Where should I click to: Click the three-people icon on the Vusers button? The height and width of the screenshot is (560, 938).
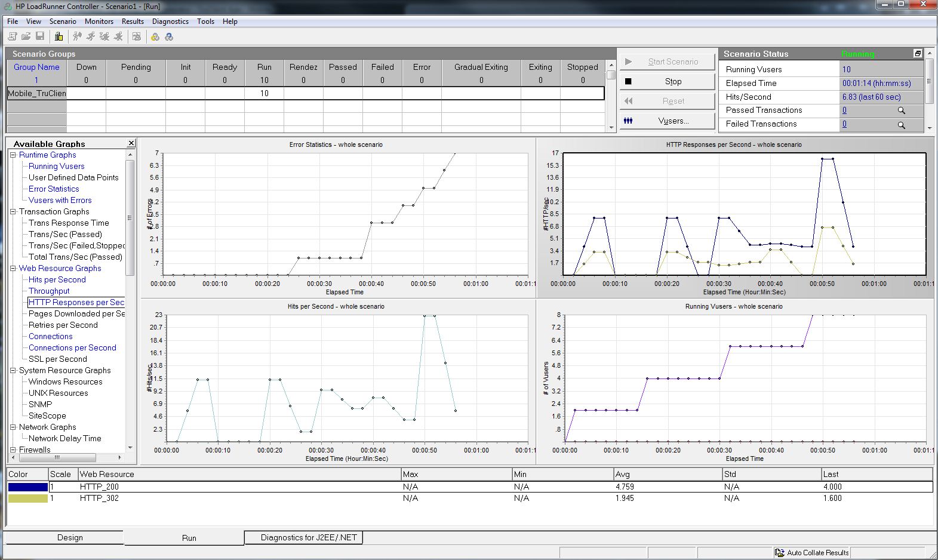tap(628, 121)
